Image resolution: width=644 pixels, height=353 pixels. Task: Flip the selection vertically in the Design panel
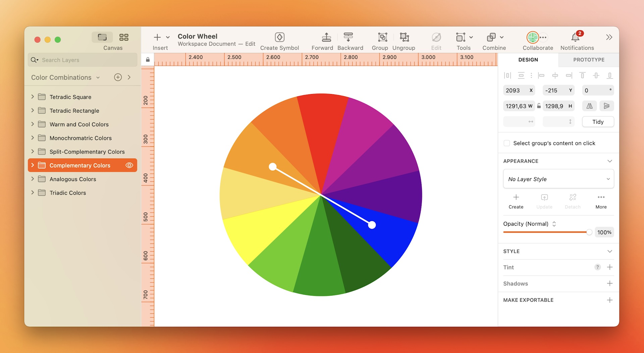pos(607,106)
